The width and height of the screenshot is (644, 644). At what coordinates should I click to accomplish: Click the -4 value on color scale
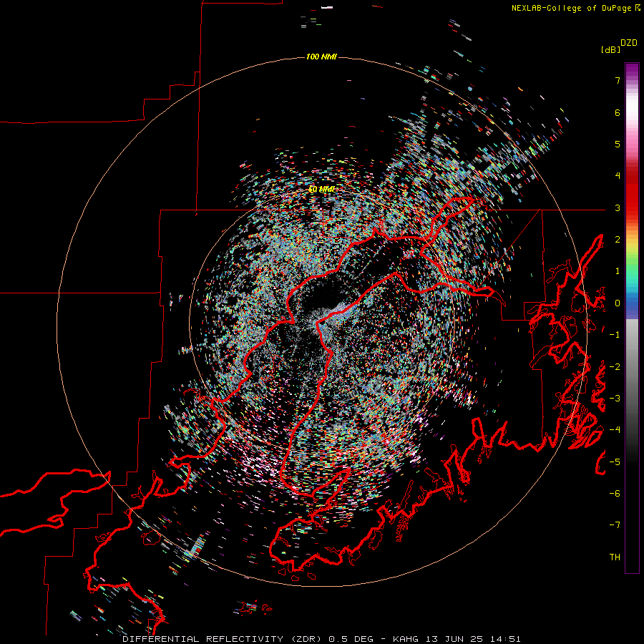click(x=615, y=430)
